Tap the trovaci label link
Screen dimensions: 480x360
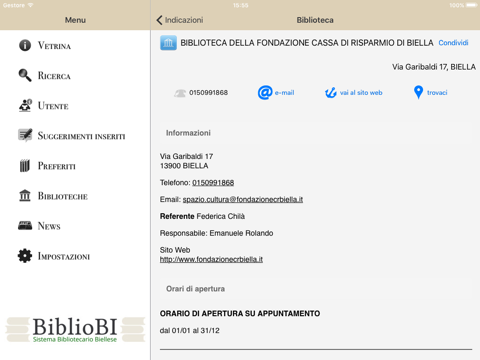pos(437,93)
